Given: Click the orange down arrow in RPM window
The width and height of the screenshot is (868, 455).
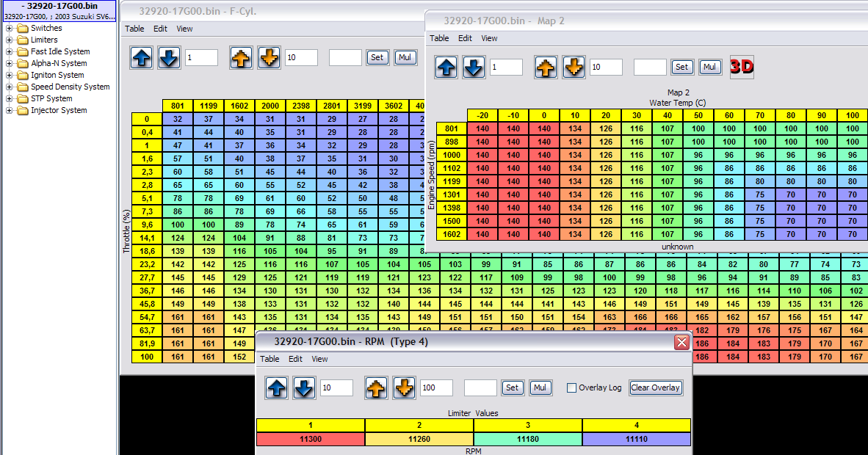Looking at the screenshot, I should 404,387.
